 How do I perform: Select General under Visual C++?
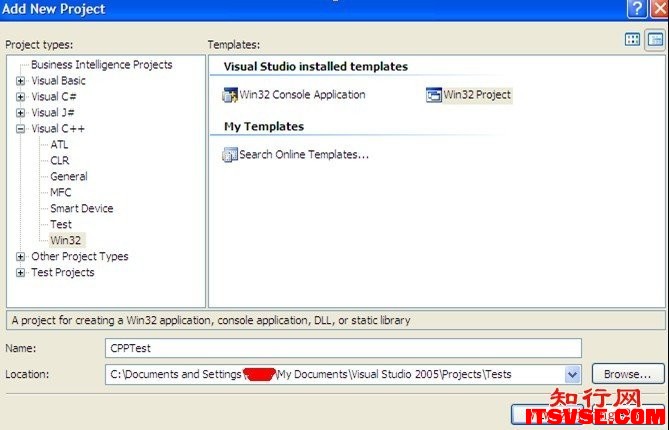click(69, 176)
